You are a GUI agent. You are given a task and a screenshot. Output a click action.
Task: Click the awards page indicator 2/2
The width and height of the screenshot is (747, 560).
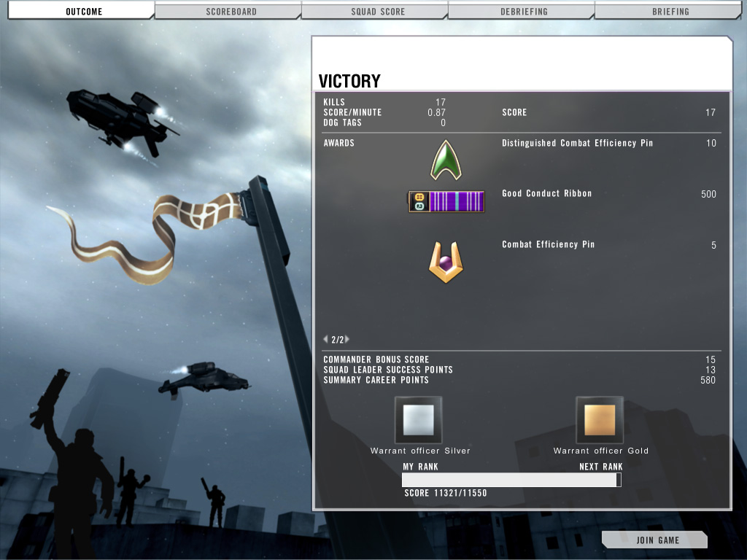(x=336, y=339)
